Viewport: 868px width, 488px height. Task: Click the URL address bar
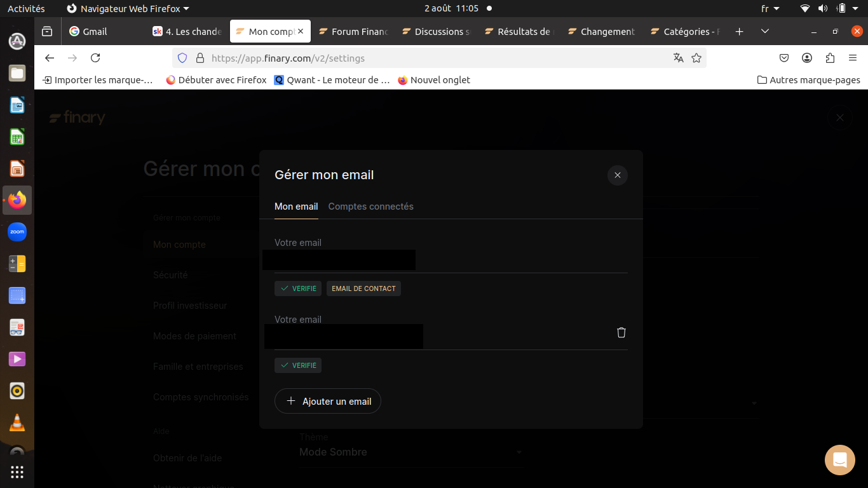432,58
